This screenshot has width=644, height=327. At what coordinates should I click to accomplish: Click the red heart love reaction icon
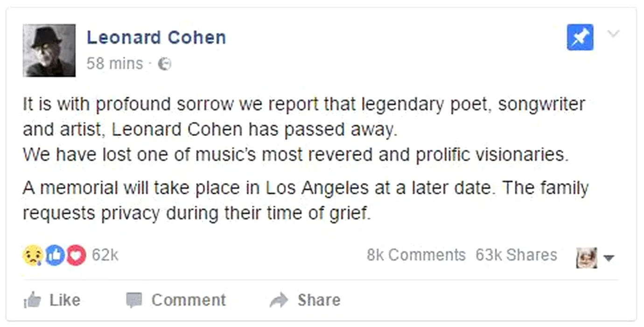coord(76,256)
